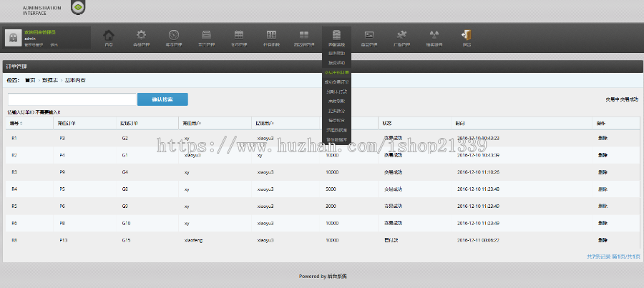The image size is (644, 288).
Task: Click the admin ghost avatar
Action: tap(13, 37)
